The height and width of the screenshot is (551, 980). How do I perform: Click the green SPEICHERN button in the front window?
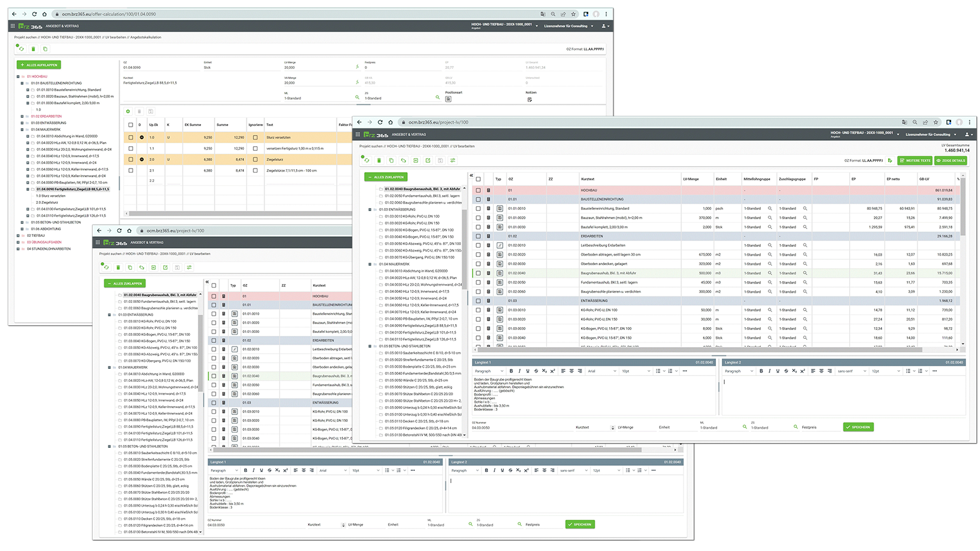(x=858, y=427)
